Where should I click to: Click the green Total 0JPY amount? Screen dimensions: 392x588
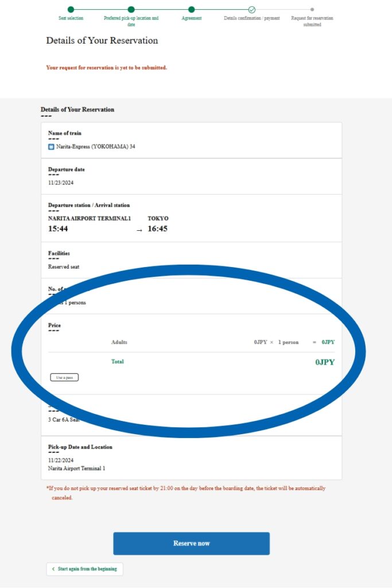click(x=324, y=362)
